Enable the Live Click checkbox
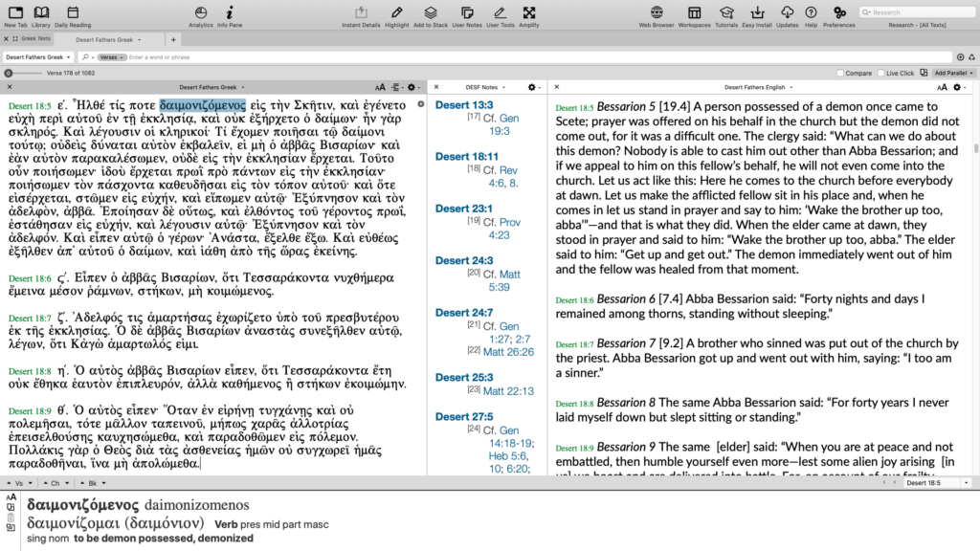This screenshot has height=551, width=980. pos(880,73)
